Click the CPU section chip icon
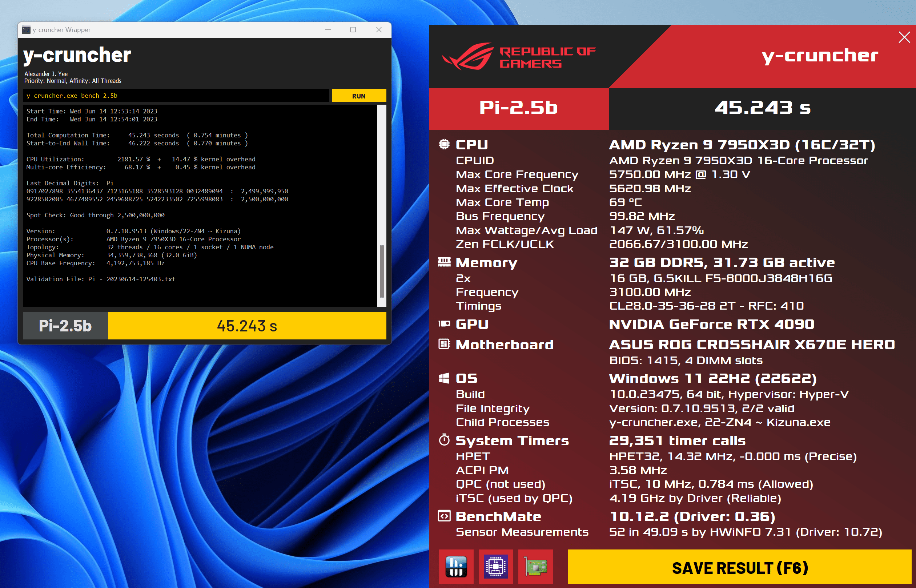 (x=444, y=144)
